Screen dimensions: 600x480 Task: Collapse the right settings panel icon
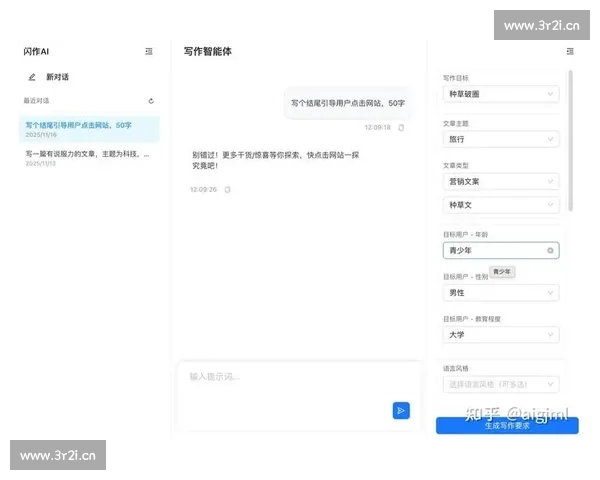click(x=570, y=51)
